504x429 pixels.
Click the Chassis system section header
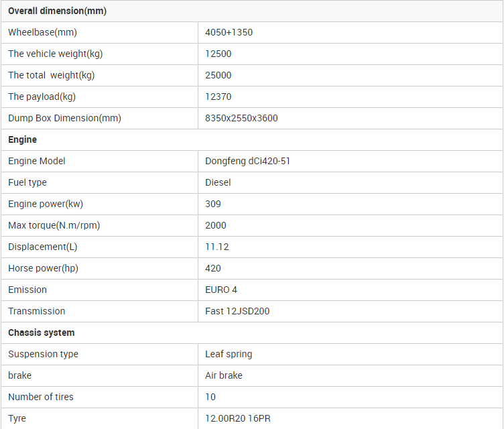tap(41, 332)
